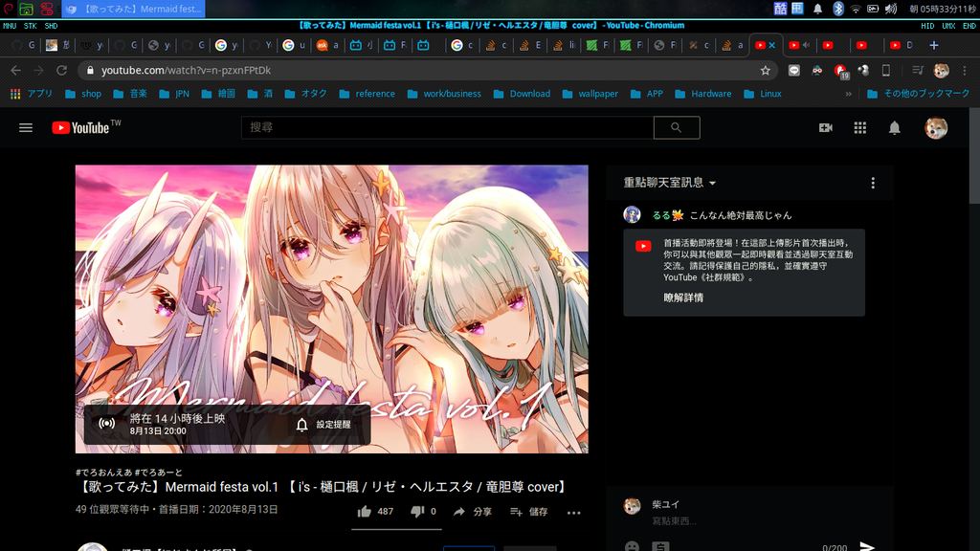Open a new browser tab
This screenshot has width=980, height=551.
point(934,45)
